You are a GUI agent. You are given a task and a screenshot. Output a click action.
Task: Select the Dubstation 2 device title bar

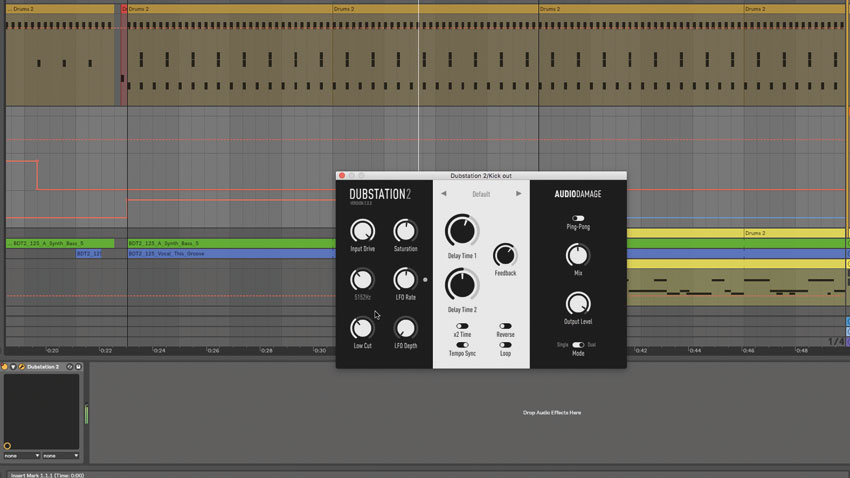pyautogui.click(x=43, y=367)
